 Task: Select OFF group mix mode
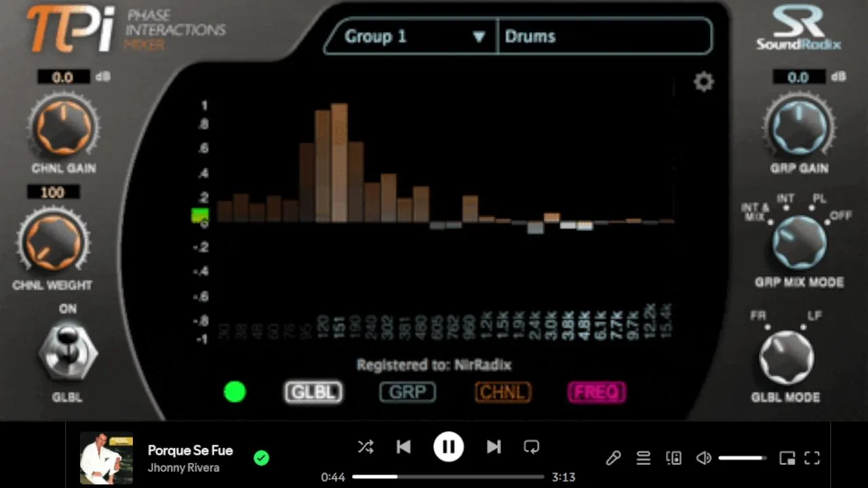pyautogui.click(x=841, y=216)
